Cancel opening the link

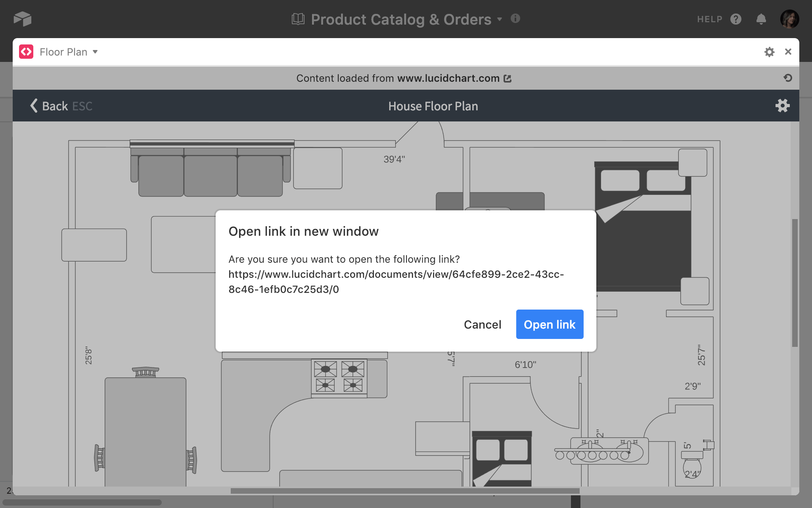coord(483,324)
